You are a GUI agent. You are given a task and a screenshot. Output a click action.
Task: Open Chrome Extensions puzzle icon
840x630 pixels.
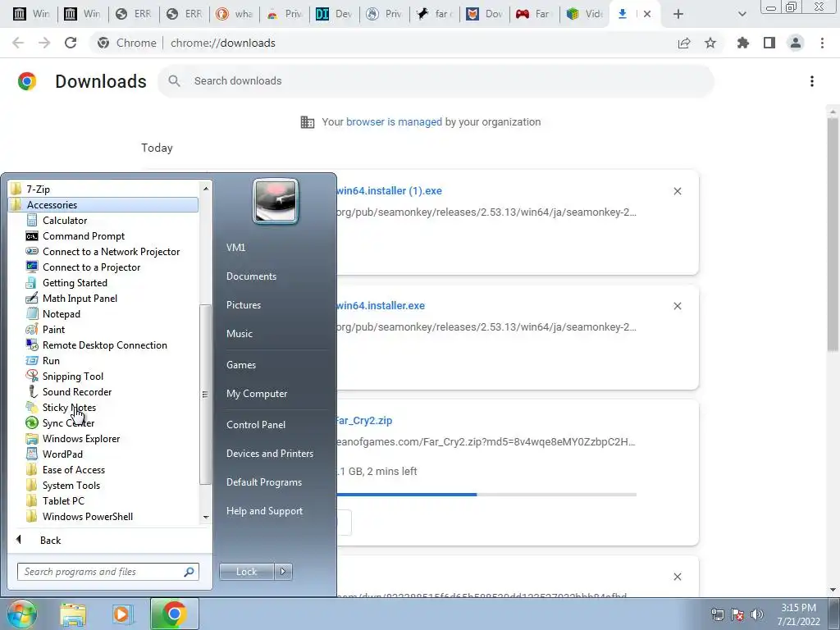pyautogui.click(x=742, y=43)
